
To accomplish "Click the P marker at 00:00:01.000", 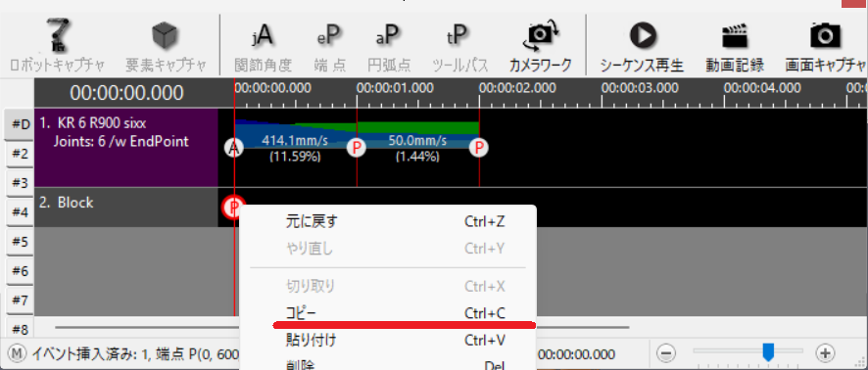I will tap(357, 148).
